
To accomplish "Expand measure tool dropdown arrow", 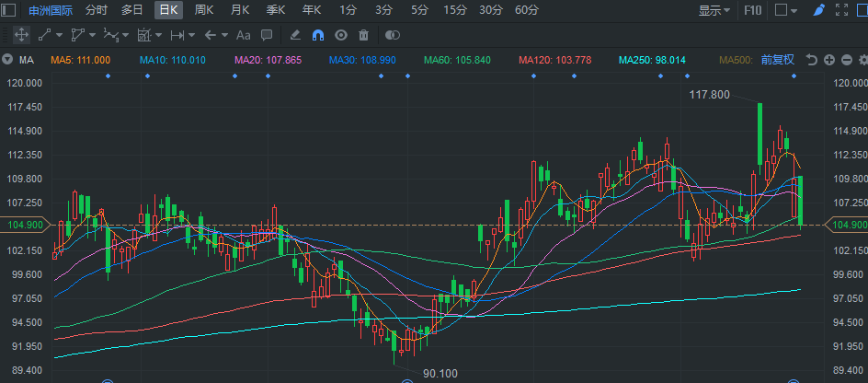I will coord(158,35).
